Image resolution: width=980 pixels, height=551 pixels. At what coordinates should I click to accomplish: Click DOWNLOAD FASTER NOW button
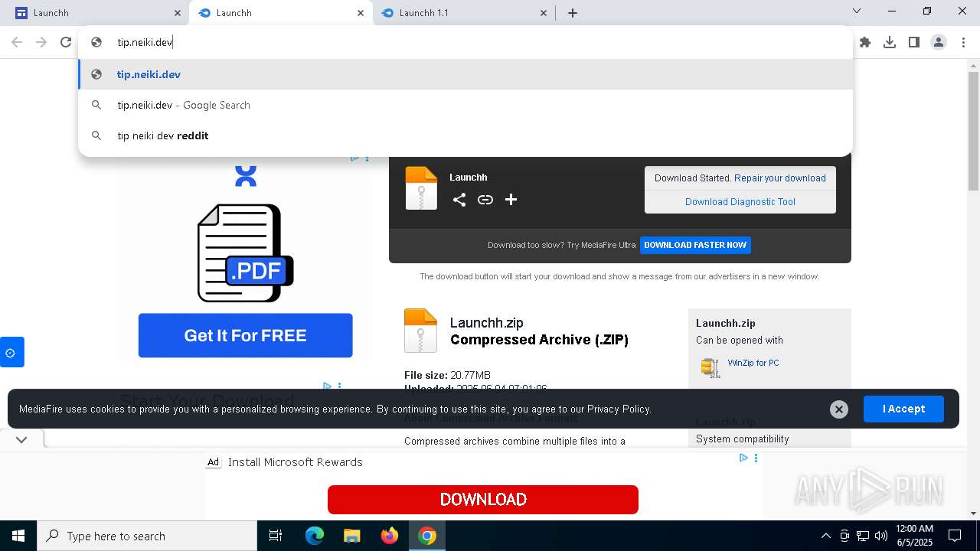click(695, 245)
